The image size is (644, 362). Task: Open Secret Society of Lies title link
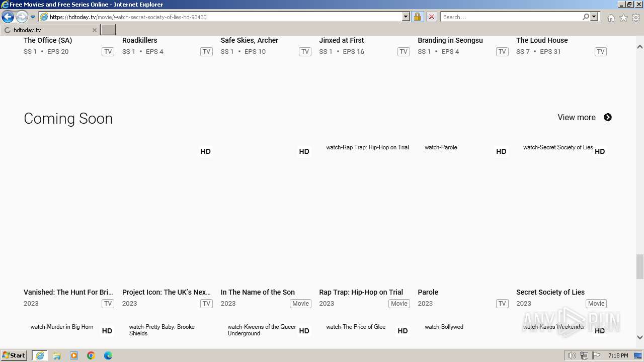pos(550,292)
